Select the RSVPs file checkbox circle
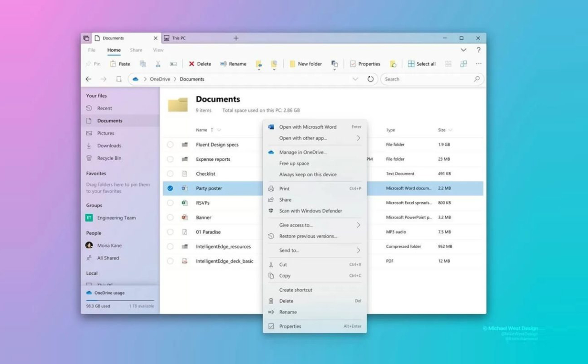The width and height of the screenshot is (588, 364). (x=170, y=203)
